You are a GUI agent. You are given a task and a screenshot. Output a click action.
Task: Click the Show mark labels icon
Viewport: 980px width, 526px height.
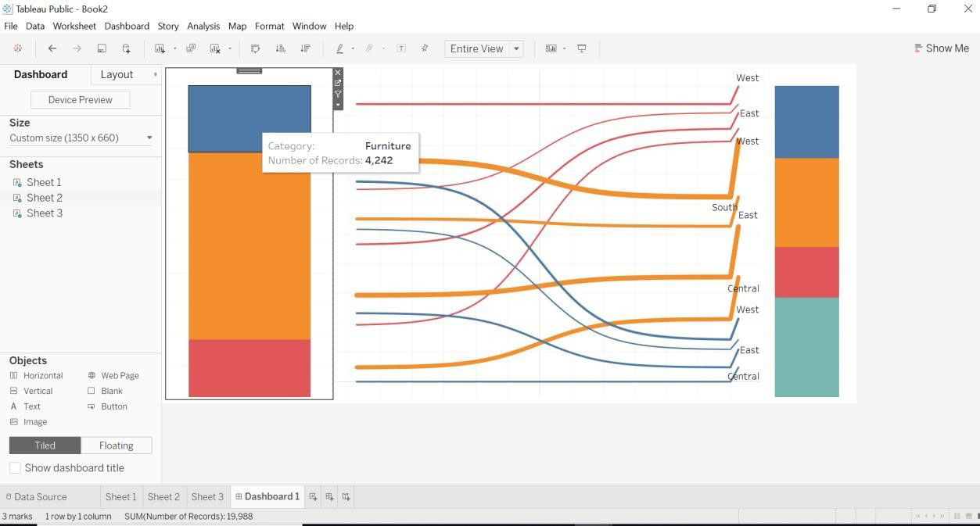coord(401,48)
